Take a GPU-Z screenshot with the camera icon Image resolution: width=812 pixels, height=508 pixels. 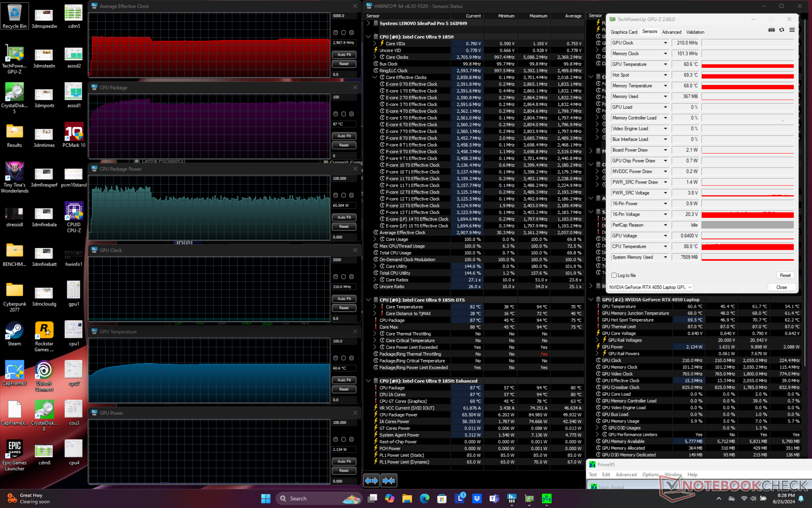771,30
